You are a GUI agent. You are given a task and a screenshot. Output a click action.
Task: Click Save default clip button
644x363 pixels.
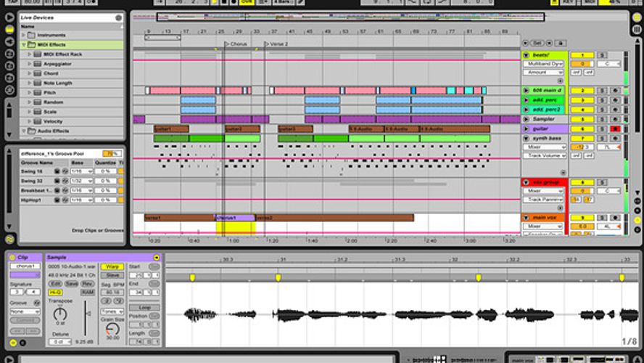click(x=71, y=284)
